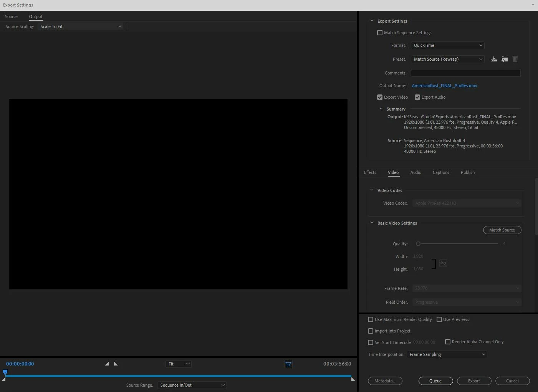Image resolution: width=538 pixels, height=392 pixels.
Task: Click the Start Timecode value field
Action: (x=424, y=342)
